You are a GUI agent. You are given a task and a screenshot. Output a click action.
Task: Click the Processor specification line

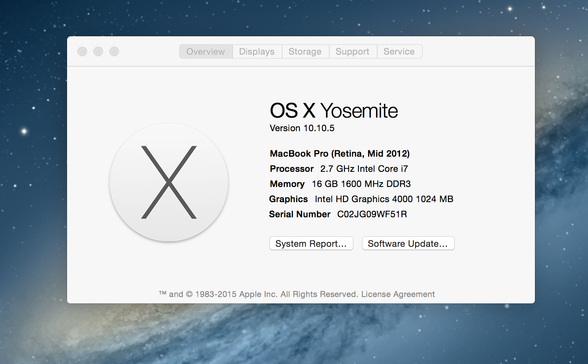click(x=339, y=169)
